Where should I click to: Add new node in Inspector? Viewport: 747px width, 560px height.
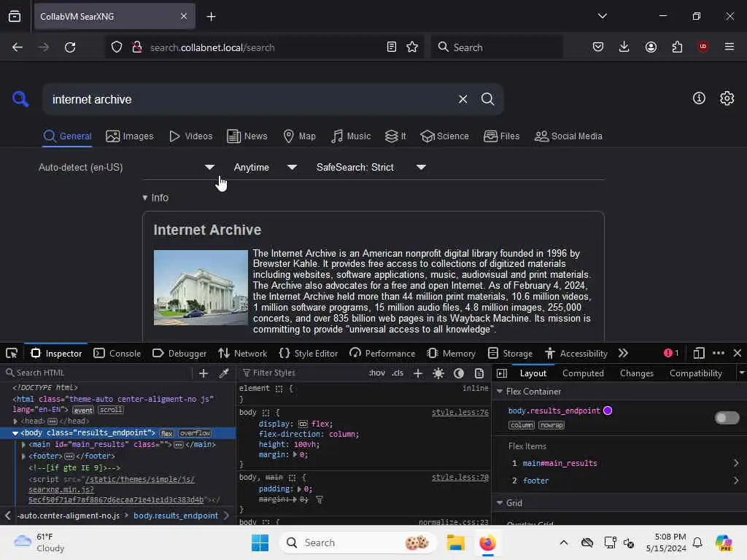pyautogui.click(x=204, y=373)
